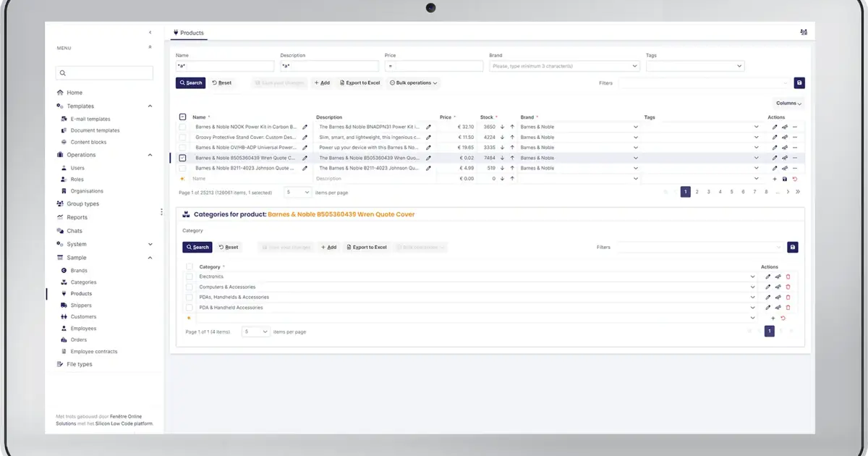The width and height of the screenshot is (868, 456).
Task: Click the settings icon at top right
Action: tap(803, 32)
